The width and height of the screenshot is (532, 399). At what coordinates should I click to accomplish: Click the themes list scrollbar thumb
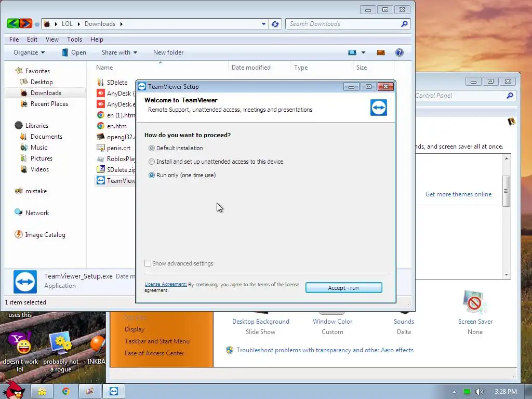click(506, 191)
